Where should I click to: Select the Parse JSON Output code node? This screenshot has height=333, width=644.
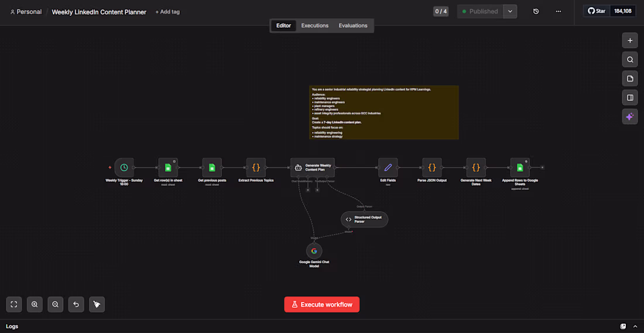point(432,167)
